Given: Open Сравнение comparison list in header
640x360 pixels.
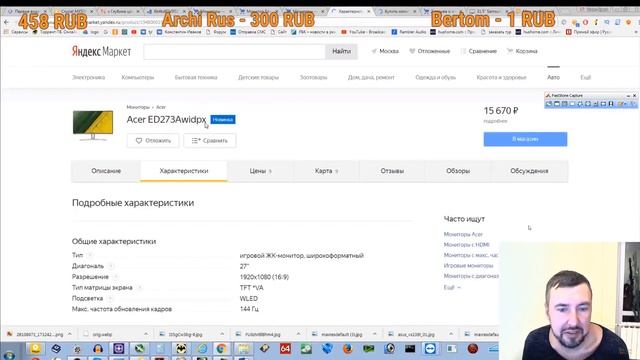Looking at the screenshot, I should tap(479, 51).
